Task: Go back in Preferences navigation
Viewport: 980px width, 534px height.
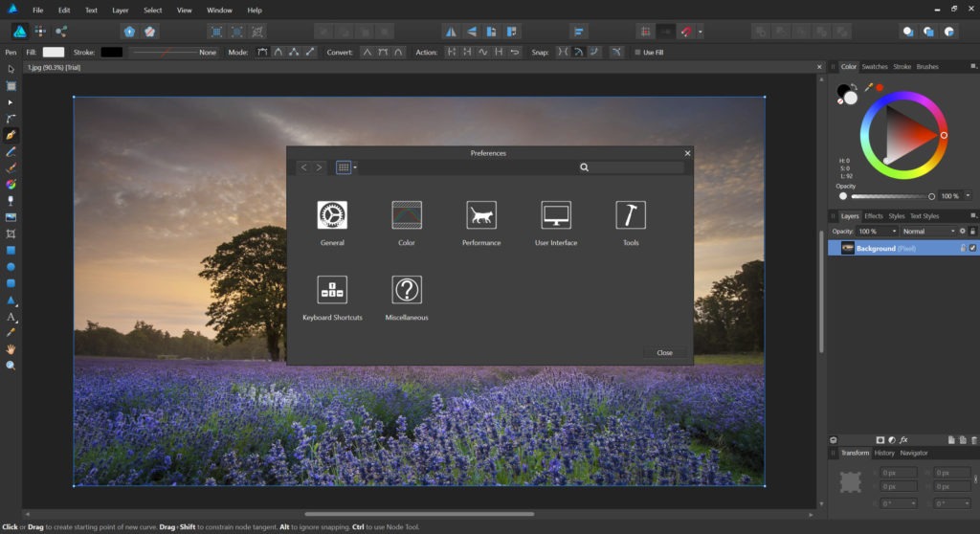Action: (303, 167)
